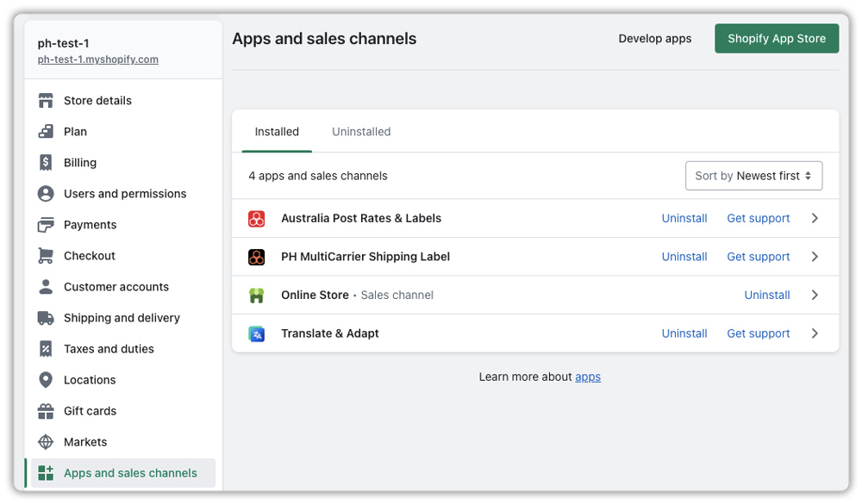The image size is (862, 504).
Task: Switch to the Uninstalled tab
Action: pyautogui.click(x=361, y=132)
